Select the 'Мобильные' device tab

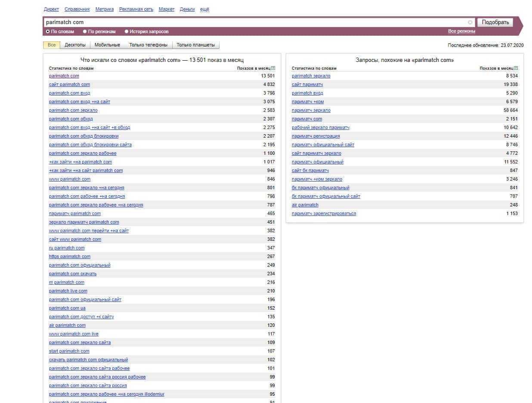[107, 45]
